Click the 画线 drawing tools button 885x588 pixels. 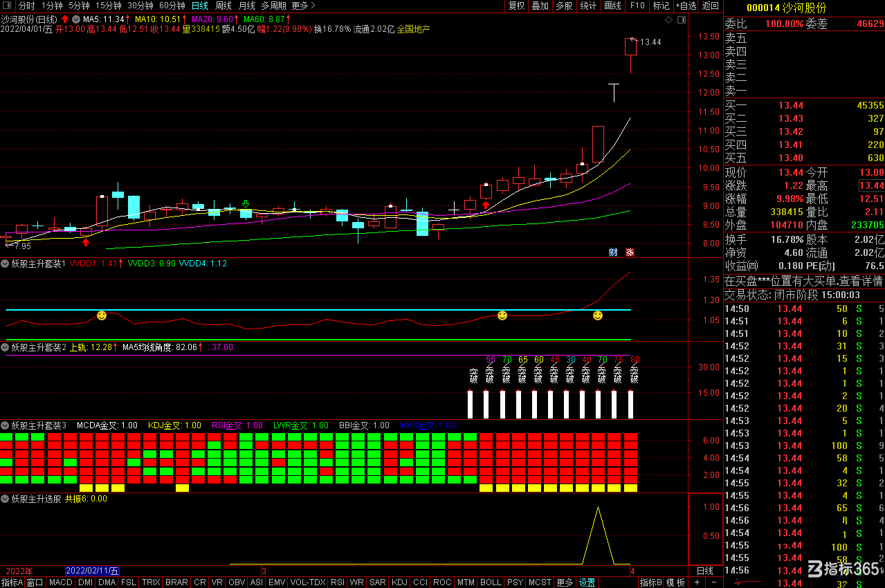612,6
